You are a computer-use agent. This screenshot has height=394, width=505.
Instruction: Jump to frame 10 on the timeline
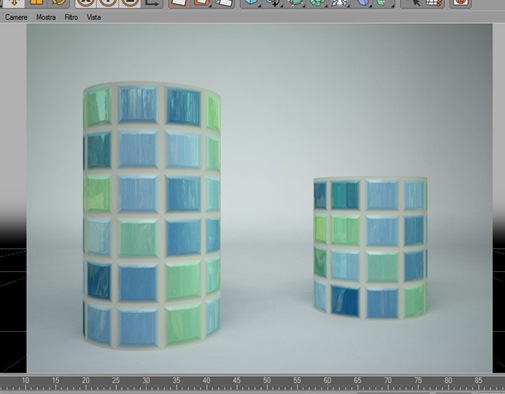tap(25, 380)
